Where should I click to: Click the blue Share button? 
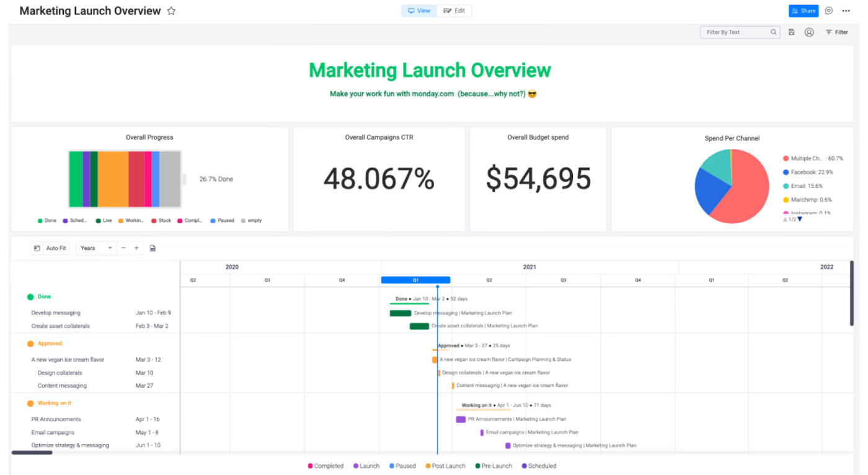point(803,11)
